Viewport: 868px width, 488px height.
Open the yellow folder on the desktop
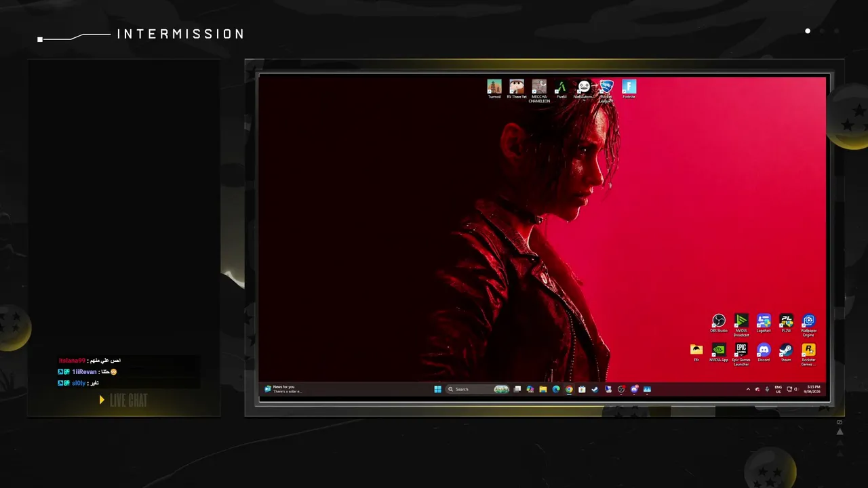[x=696, y=352]
